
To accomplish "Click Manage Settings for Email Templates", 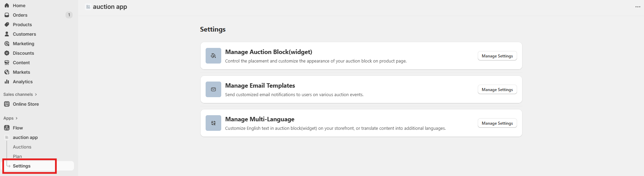I will coord(497,90).
